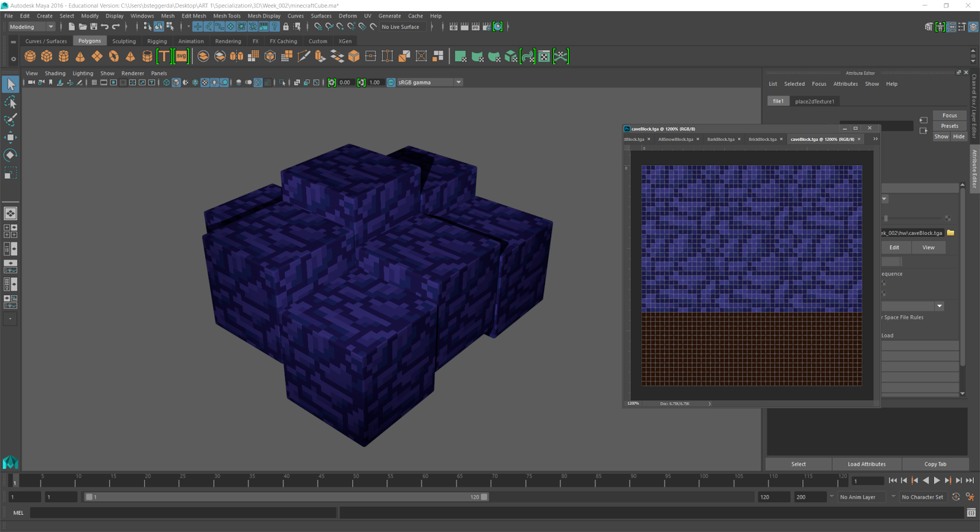Select the Extrude shelf tool
The height and width of the screenshot is (532, 980).
coord(320,56)
